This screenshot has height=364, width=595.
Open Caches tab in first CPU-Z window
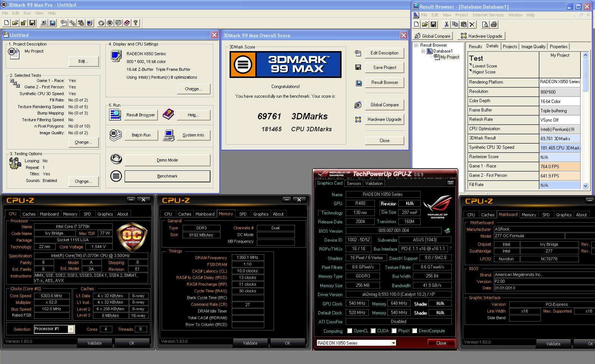point(29,214)
